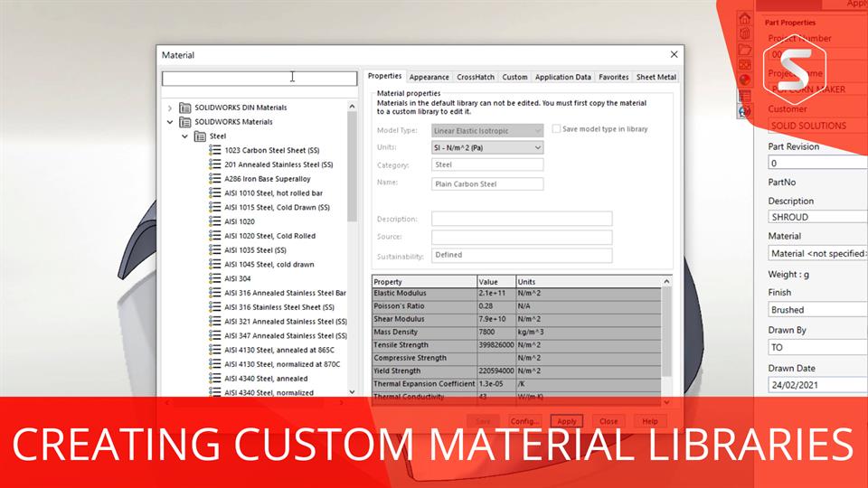Click the Steel category folder icon
The width and height of the screenshot is (868, 488).
coord(200,136)
